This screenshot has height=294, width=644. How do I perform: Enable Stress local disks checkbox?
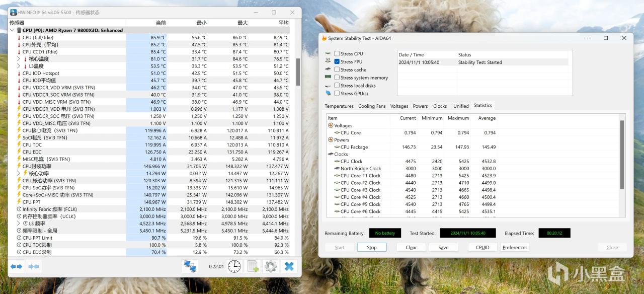click(x=337, y=86)
